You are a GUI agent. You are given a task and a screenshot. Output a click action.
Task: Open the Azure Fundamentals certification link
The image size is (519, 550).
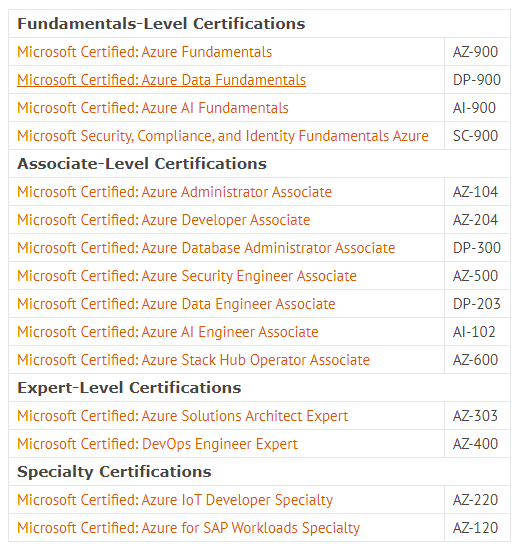[144, 52]
